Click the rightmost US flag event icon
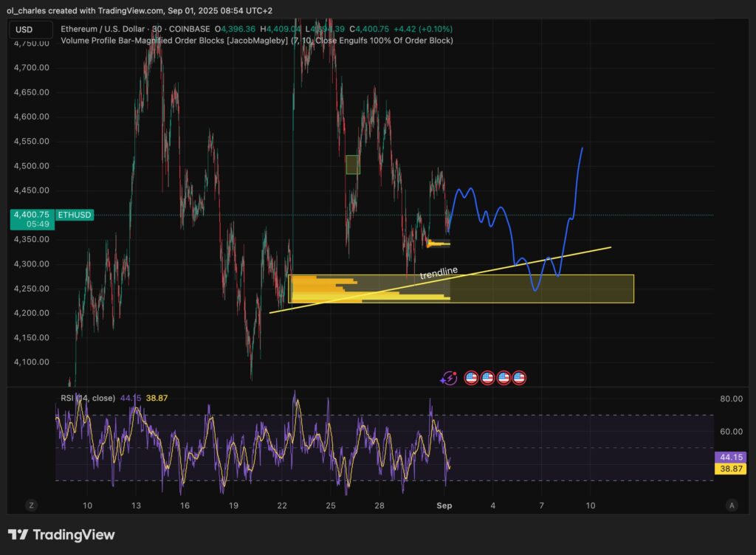 click(x=519, y=377)
